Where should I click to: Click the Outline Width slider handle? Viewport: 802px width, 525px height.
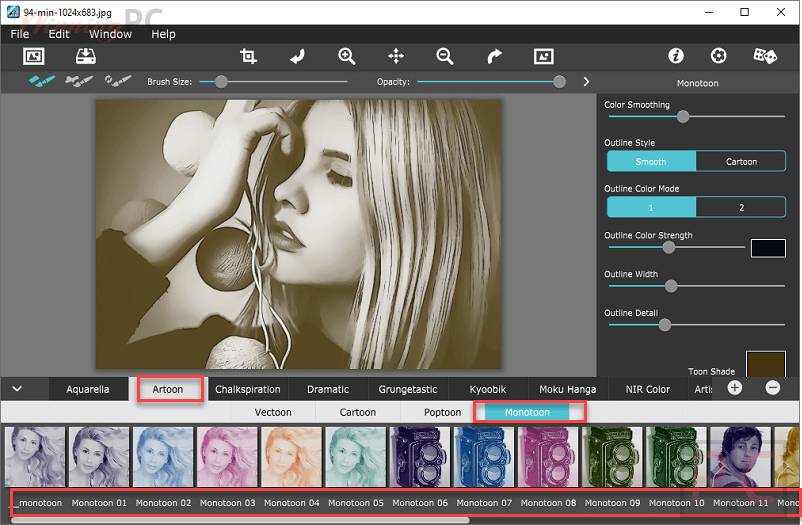pos(671,286)
